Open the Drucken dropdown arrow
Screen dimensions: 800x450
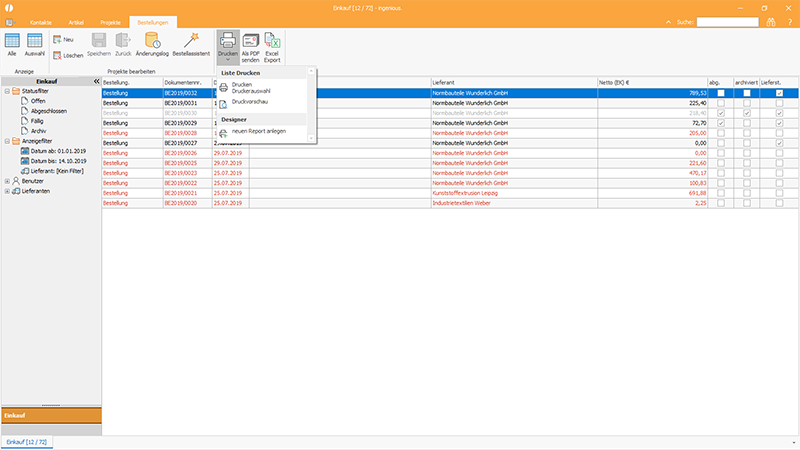pos(228,60)
